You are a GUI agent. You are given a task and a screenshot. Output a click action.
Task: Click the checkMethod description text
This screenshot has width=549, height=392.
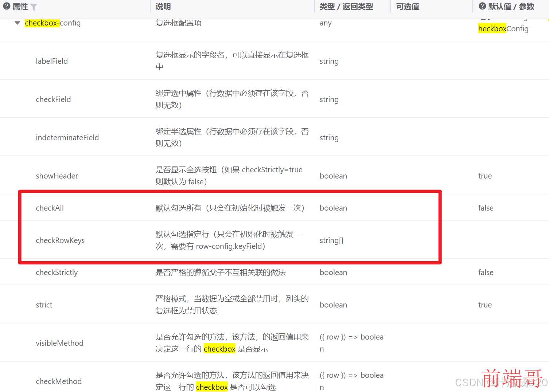(232, 381)
